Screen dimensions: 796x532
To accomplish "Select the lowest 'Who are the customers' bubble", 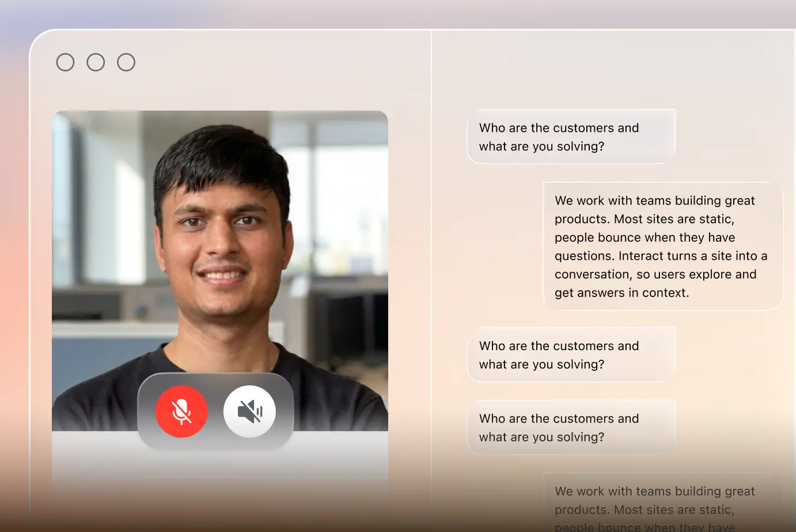I will coord(571,427).
